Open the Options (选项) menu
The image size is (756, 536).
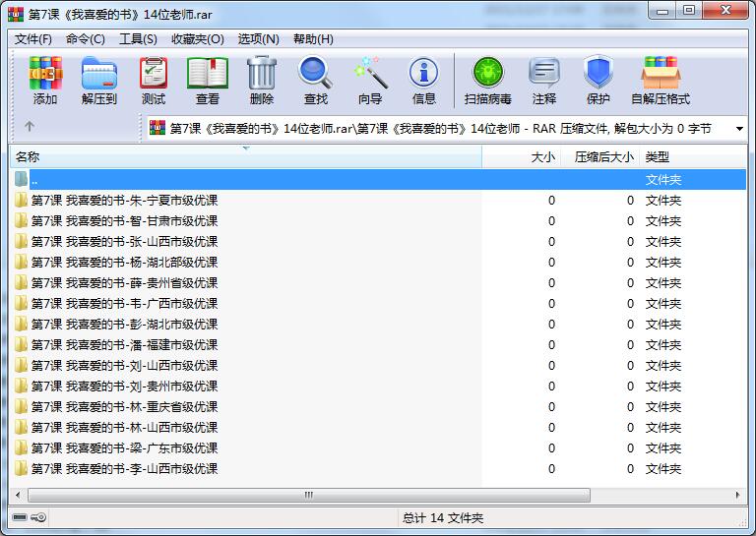(x=259, y=39)
